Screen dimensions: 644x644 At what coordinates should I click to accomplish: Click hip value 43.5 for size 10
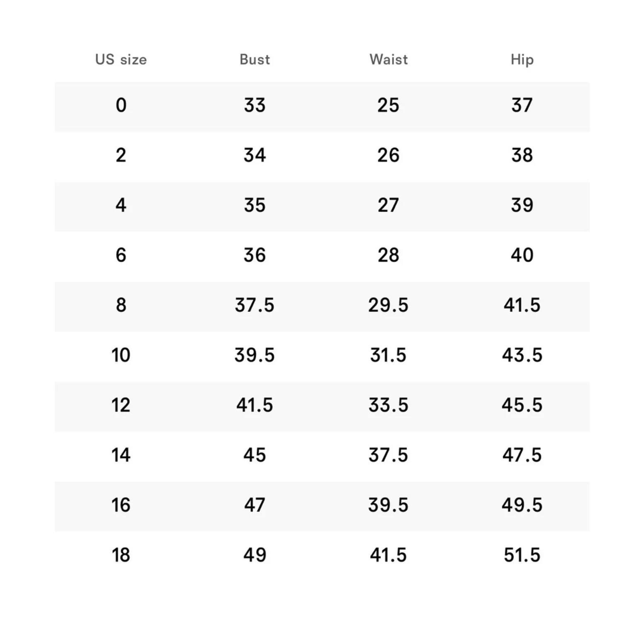(x=522, y=355)
